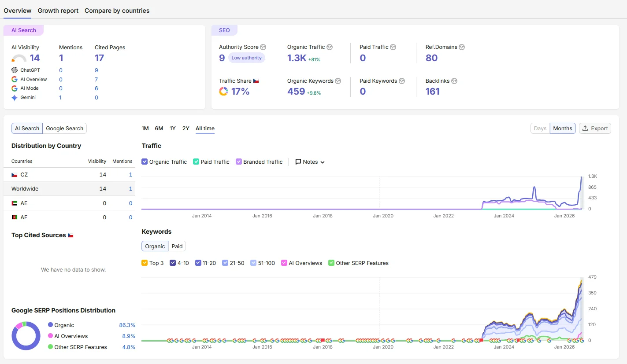The height and width of the screenshot is (364, 627).
Task: Toggle the Paid Traffic checkbox
Action: [x=196, y=162]
